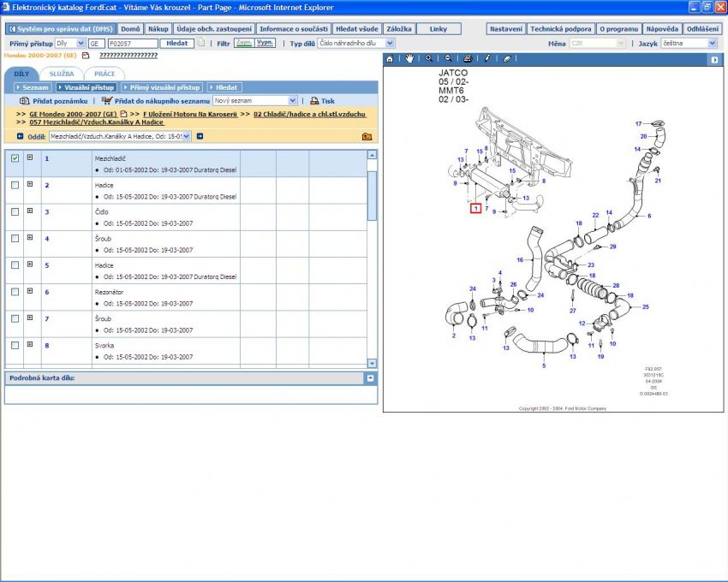Click the parts list scrollbar thumb

tap(372, 195)
